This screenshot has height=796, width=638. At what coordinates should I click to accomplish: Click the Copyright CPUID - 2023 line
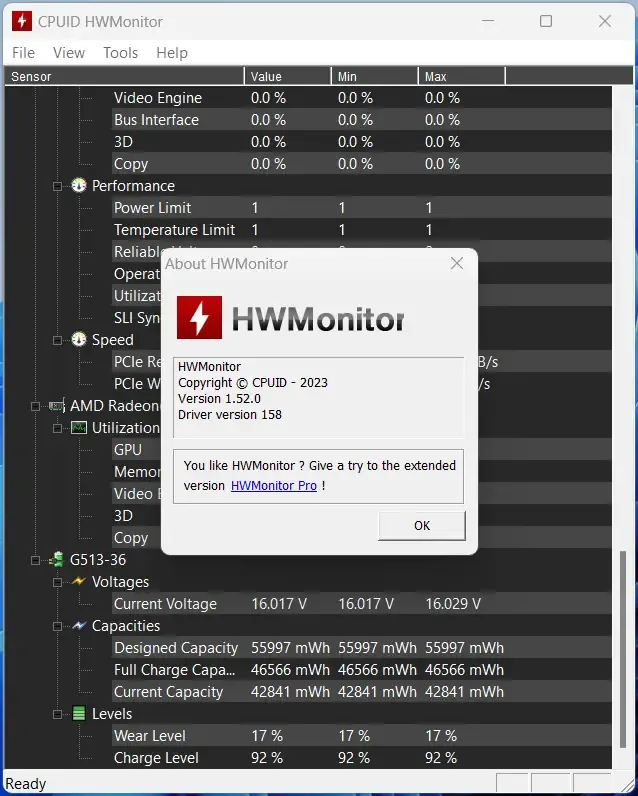pyautogui.click(x=253, y=382)
